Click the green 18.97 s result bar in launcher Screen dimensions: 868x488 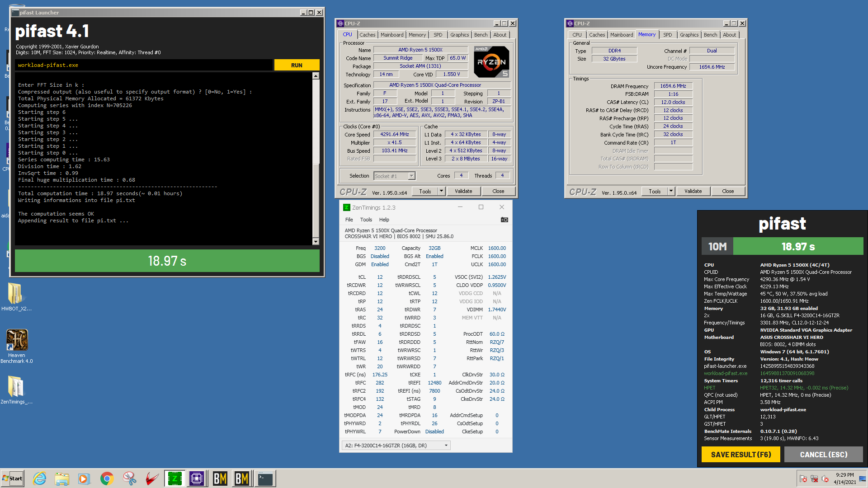click(x=167, y=261)
